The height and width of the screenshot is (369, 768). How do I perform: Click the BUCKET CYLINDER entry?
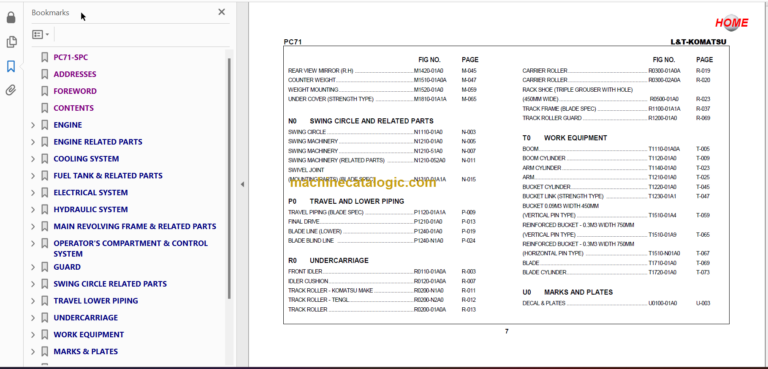coord(616,187)
